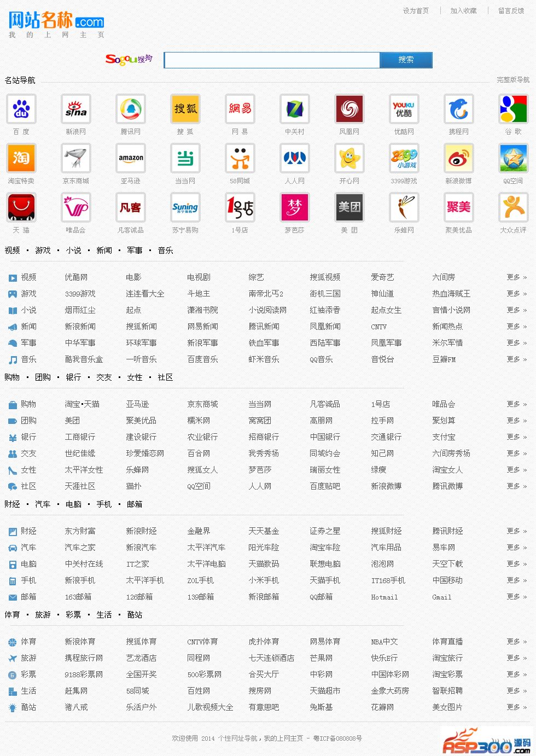Open the Tmall red icon

(21, 207)
